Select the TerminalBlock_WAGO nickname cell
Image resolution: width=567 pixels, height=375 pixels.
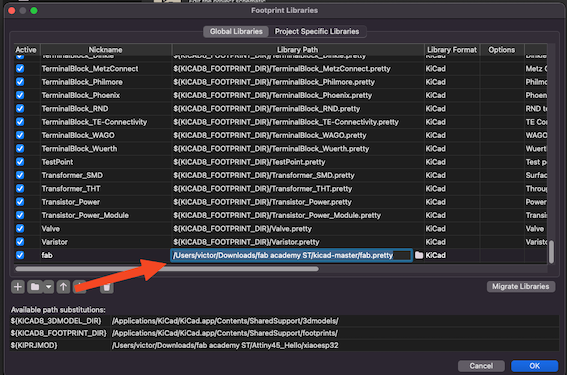click(106, 135)
